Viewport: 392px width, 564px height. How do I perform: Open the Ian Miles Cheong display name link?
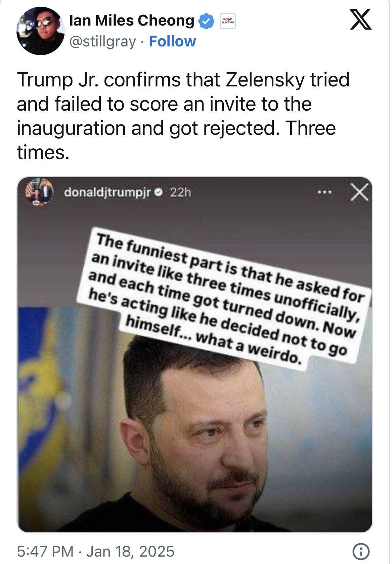point(131,21)
